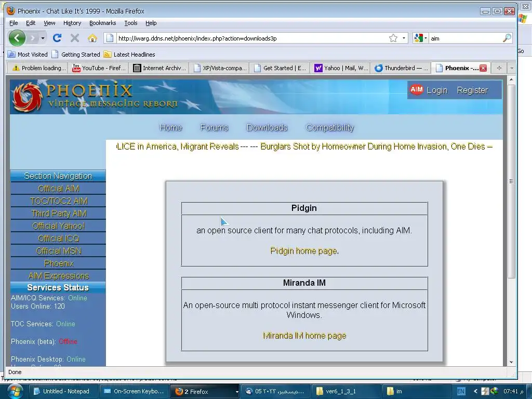Open the View menu
Screen dimensions: 532x399
[49, 23]
